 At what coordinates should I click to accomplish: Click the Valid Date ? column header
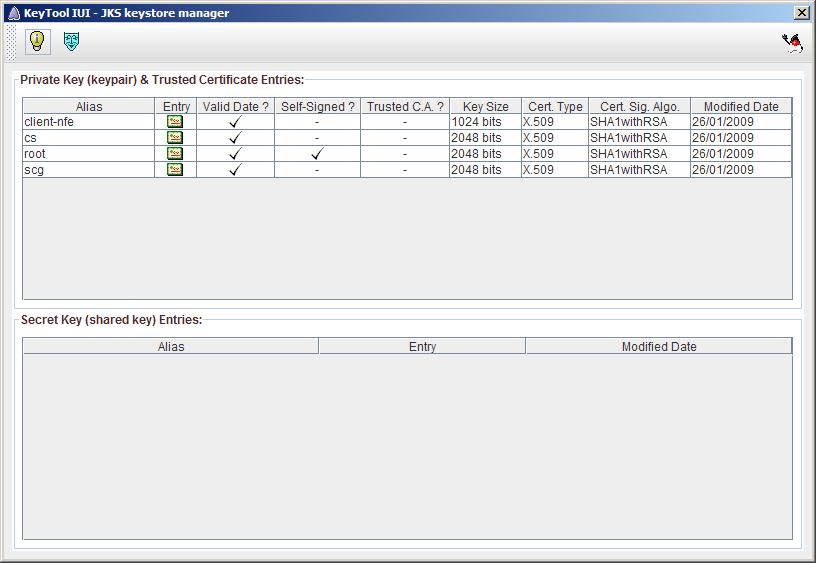point(236,106)
